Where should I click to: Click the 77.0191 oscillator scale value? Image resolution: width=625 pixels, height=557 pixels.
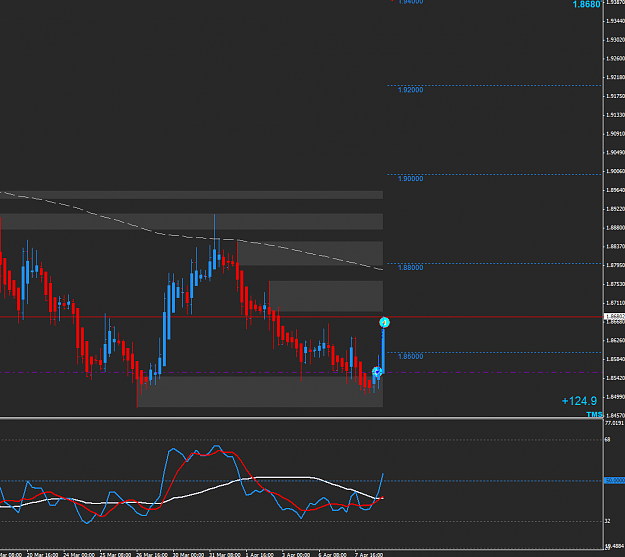614,423
